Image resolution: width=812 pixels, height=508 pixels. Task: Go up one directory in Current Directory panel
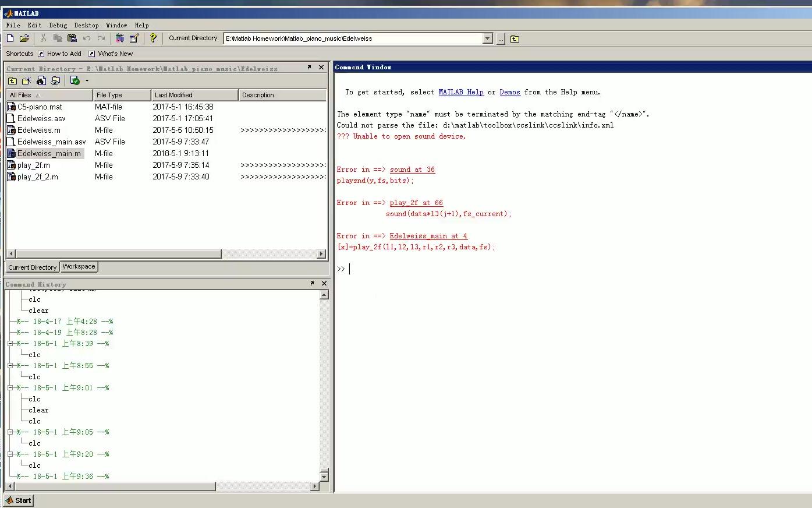(x=12, y=80)
